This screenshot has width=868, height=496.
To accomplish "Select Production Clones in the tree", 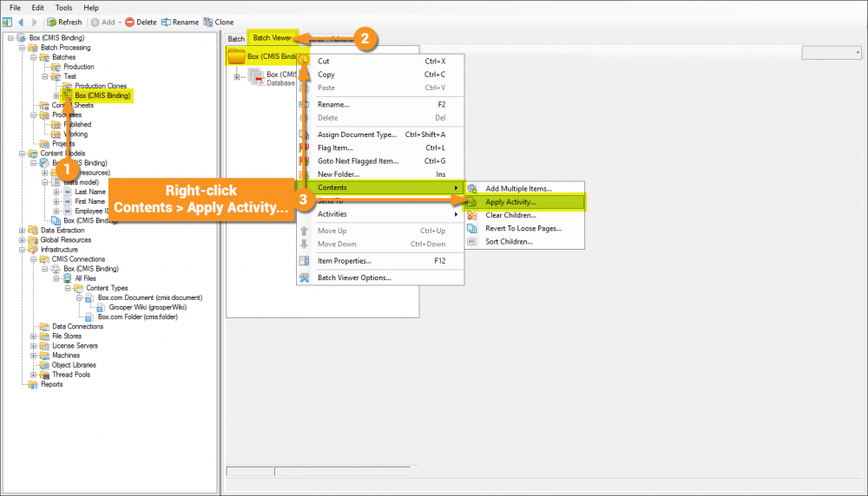I will pyautogui.click(x=101, y=86).
